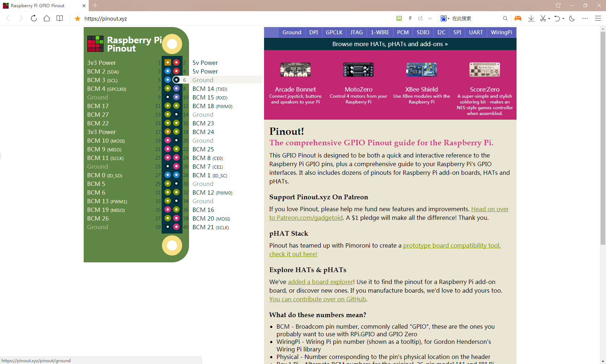This screenshot has width=606, height=364.
Task: Select the highlighted pin 6 Ground
Action: (x=176, y=80)
